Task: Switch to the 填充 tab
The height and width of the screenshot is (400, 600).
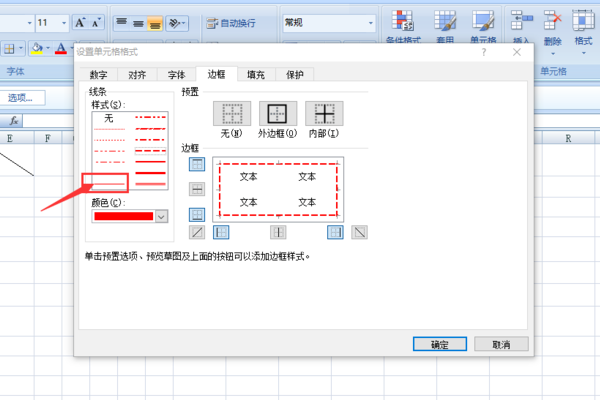Action: 256,74
